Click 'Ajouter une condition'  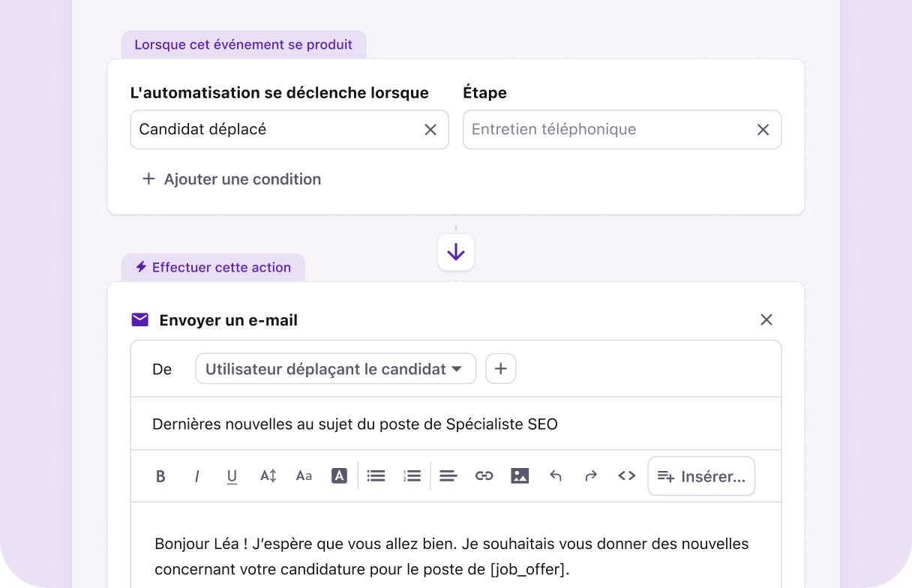click(x=231, y=178)
